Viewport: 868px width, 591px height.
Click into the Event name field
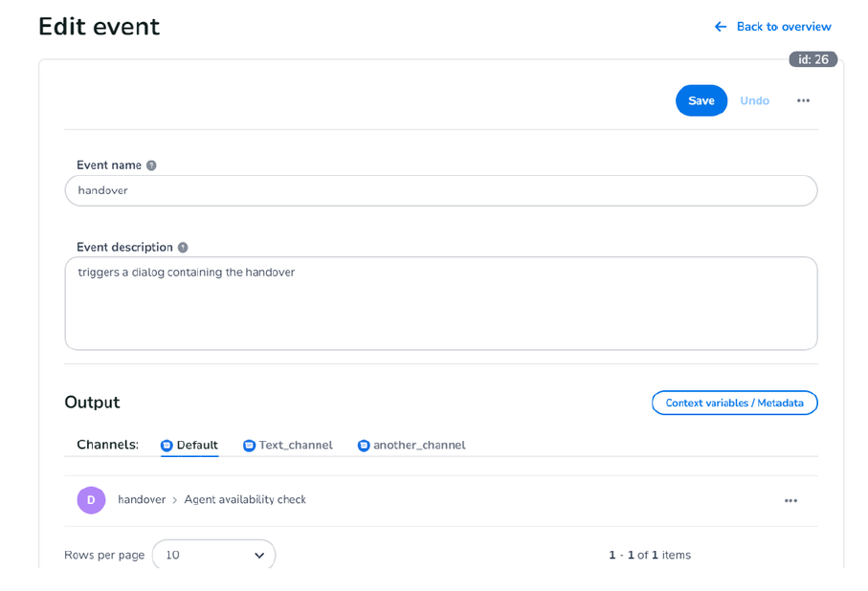pyautogui.click(x=440, y=190)
